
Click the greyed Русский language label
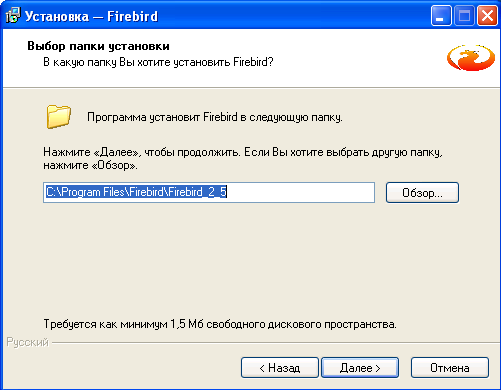[28, 343]
